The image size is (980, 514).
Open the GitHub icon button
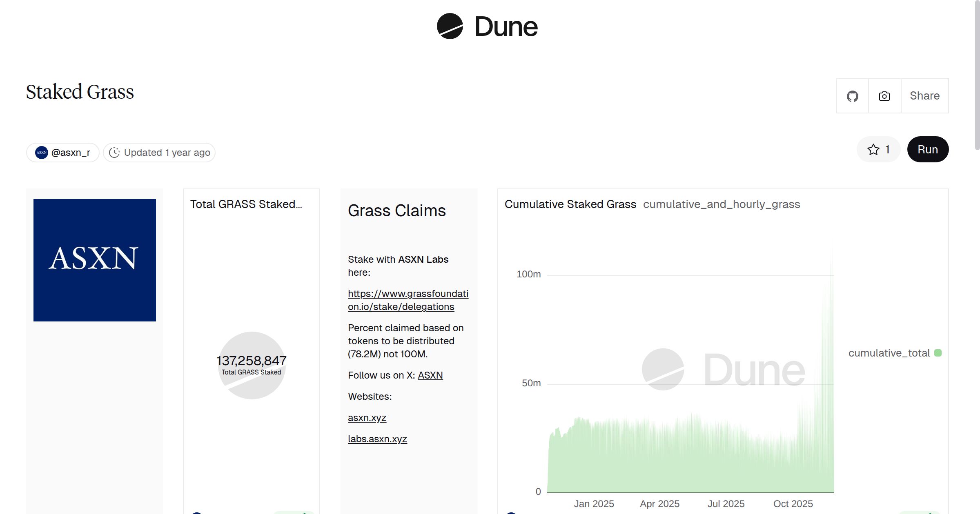coord(852,96)
